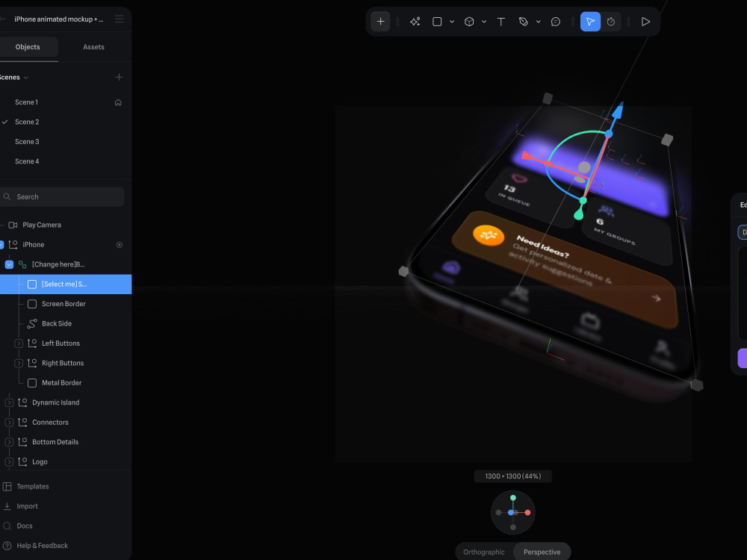Viewport: 747px width, 560px height.
Task: Click the Templates icon
Action: 7,486
